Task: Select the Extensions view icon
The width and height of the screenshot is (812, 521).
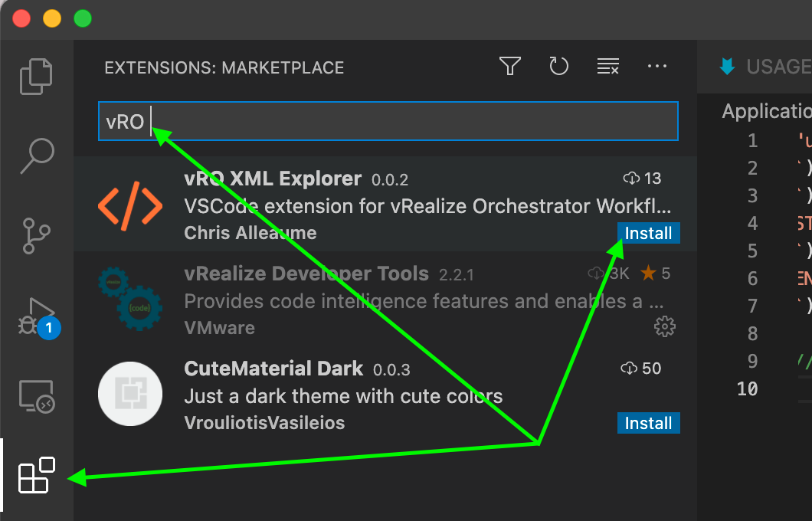Action: 36,475
